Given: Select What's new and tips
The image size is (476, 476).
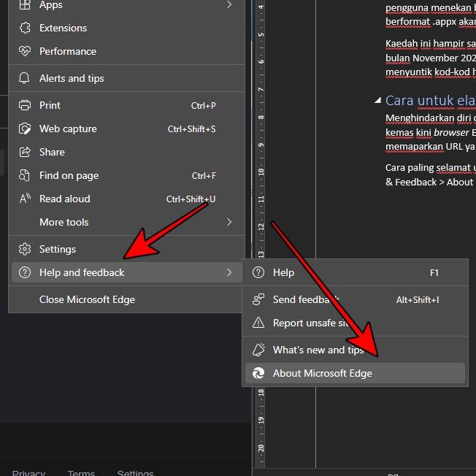Looking at the screenshot, I should 318,350.
